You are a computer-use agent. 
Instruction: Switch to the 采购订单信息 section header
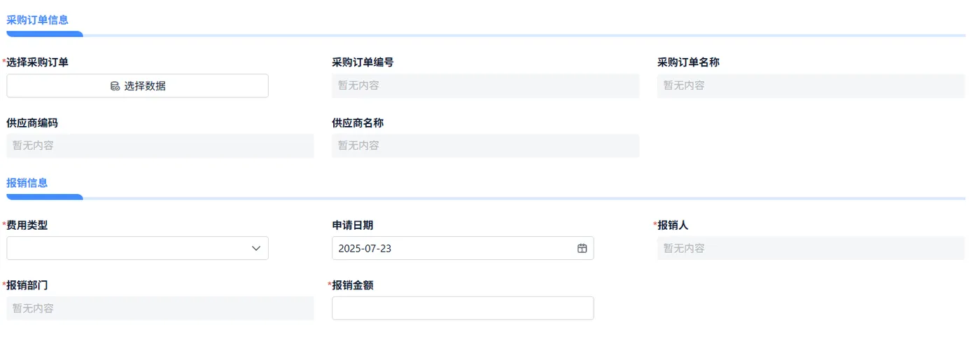click(38, 20)
